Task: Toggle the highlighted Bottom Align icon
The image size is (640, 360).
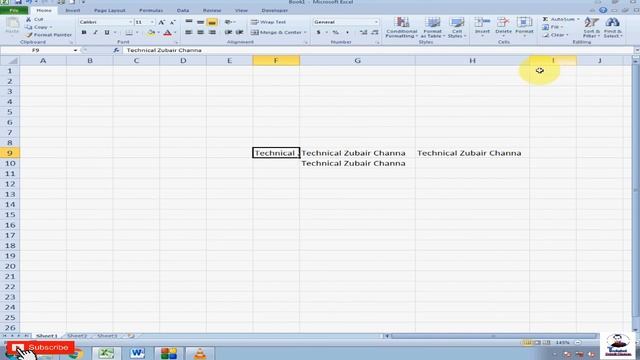Action: pyautogui.click(x=212, y=22)
